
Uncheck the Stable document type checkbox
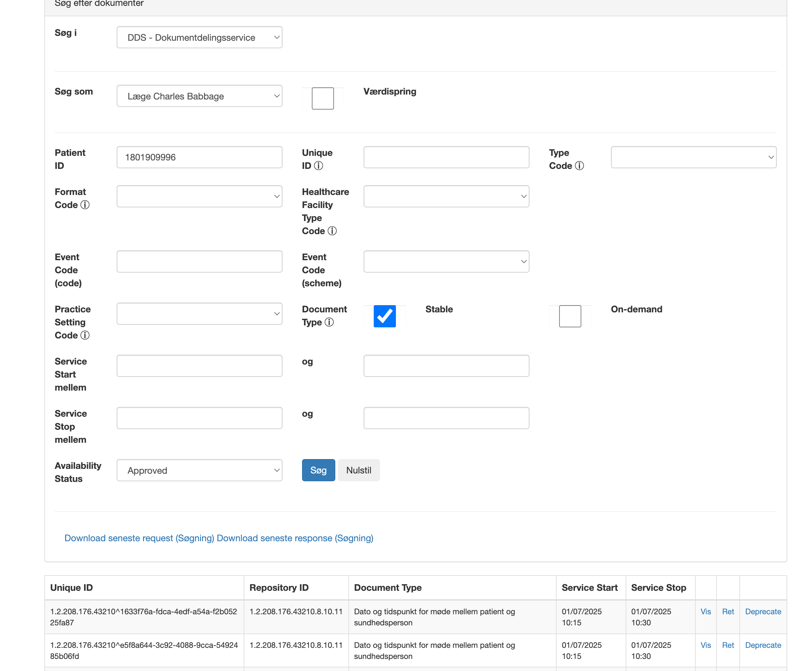pos(384,316)
